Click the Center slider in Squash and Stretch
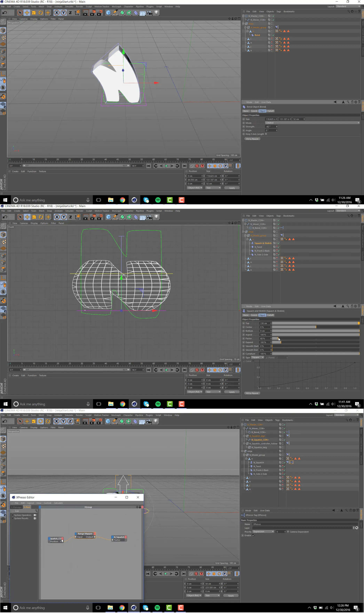 click(316, 327)
